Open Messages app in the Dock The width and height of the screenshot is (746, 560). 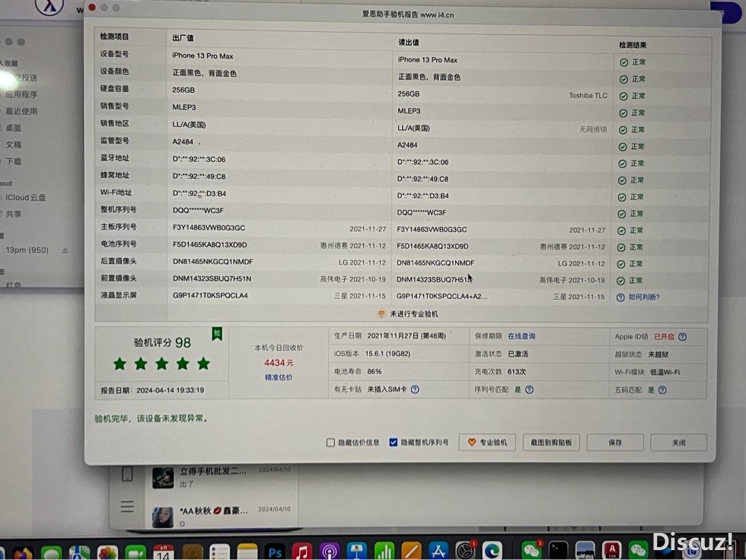pyautogui.click(x=52, y=553)
